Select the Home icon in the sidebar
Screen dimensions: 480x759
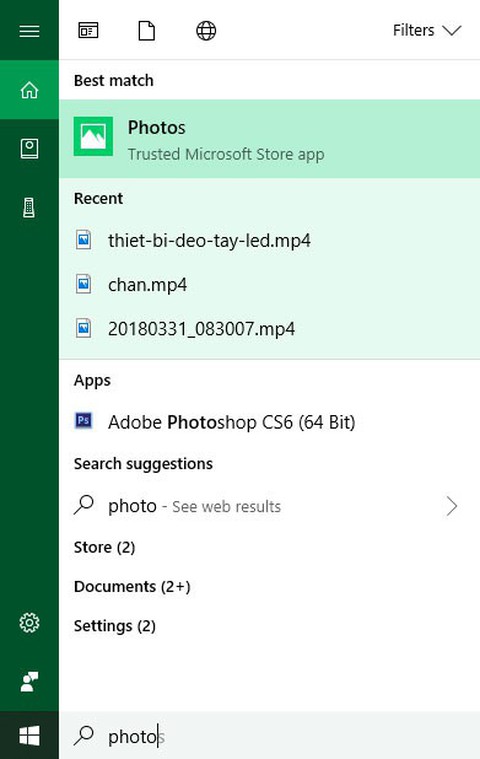[29, 90]
